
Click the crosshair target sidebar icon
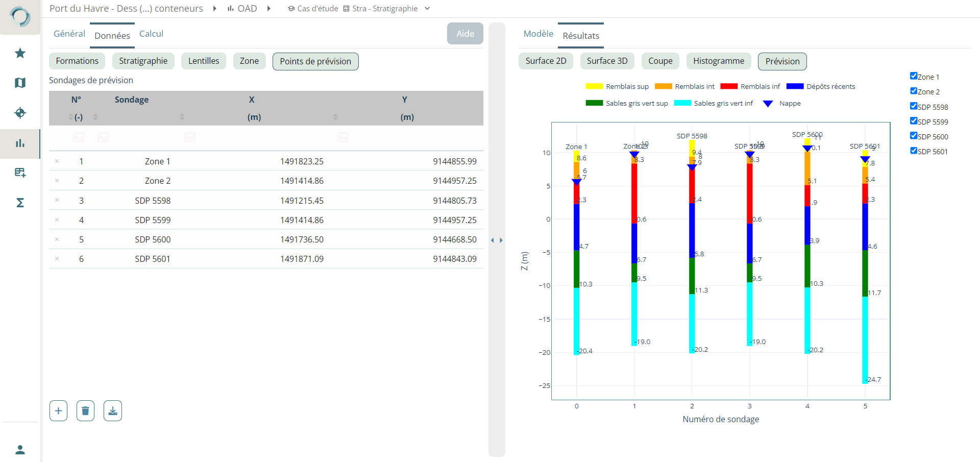[20, 113]
